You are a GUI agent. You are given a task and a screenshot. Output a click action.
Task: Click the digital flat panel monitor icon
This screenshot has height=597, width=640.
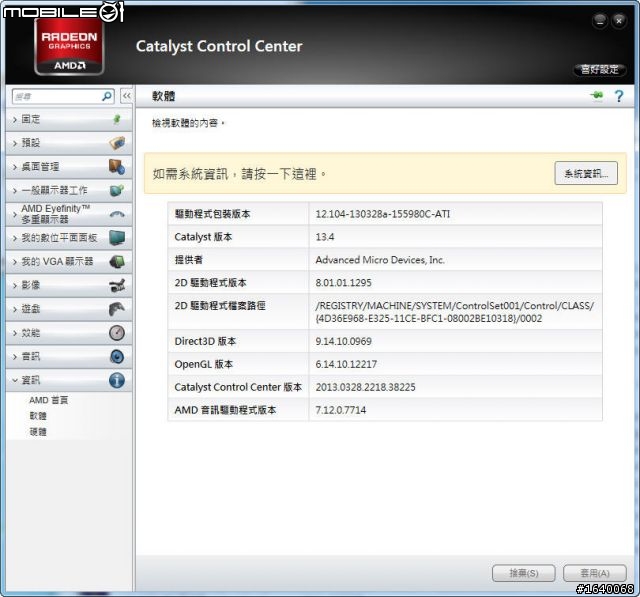117,237
